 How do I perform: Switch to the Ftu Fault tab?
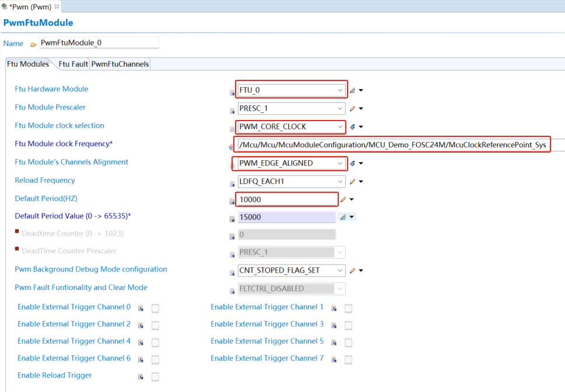tap(73, 64)
